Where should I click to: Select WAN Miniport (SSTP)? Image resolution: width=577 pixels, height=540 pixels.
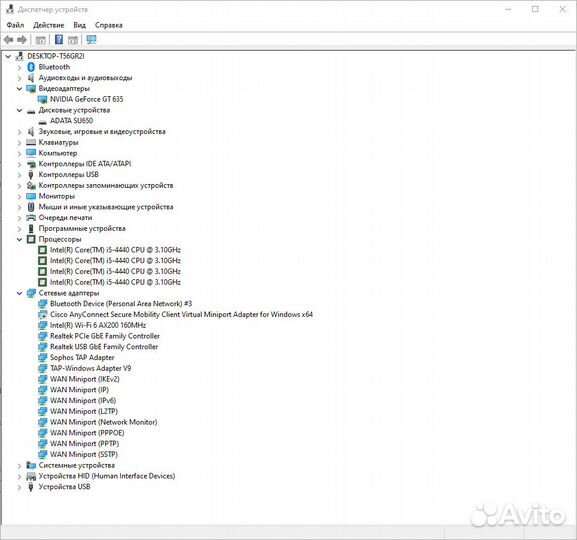pyautogui.click(x=84, y=455)
